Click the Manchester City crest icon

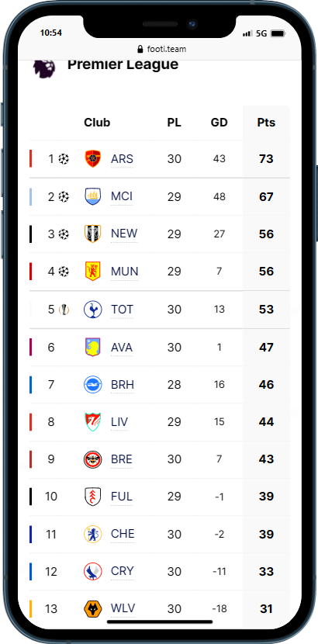(93, 196)
